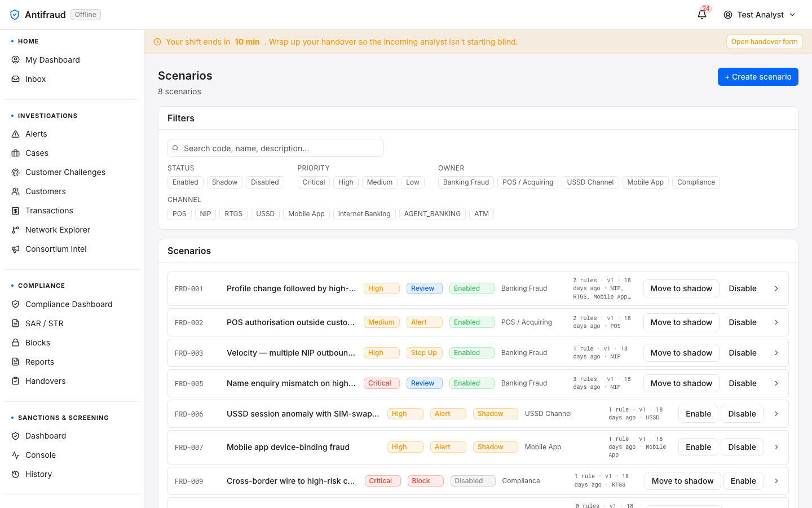Focus the scenario search field
The height and width of the screenshot is (508, 812).
coord(276,148)
